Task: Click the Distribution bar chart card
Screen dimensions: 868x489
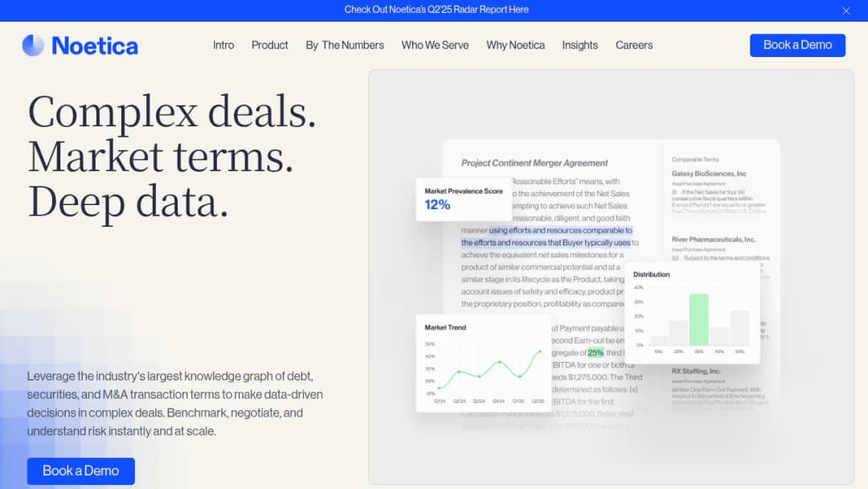Action: tap(692, 313)
